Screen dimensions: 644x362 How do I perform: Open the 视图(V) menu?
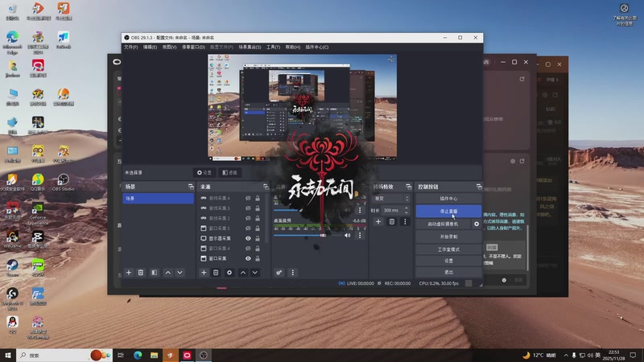click(x=169, y=47)
